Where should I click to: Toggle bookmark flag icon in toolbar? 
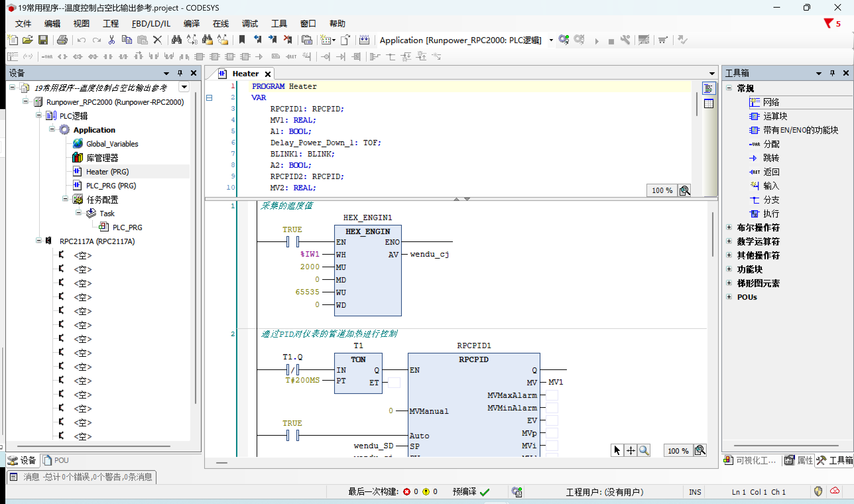tap(242, 40)
